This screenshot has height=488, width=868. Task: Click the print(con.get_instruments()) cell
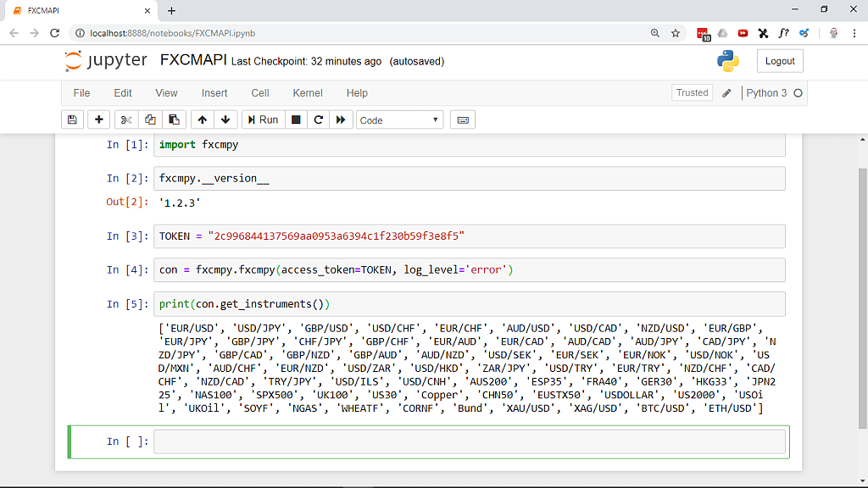pyautogui.click(x=470, y=304)
